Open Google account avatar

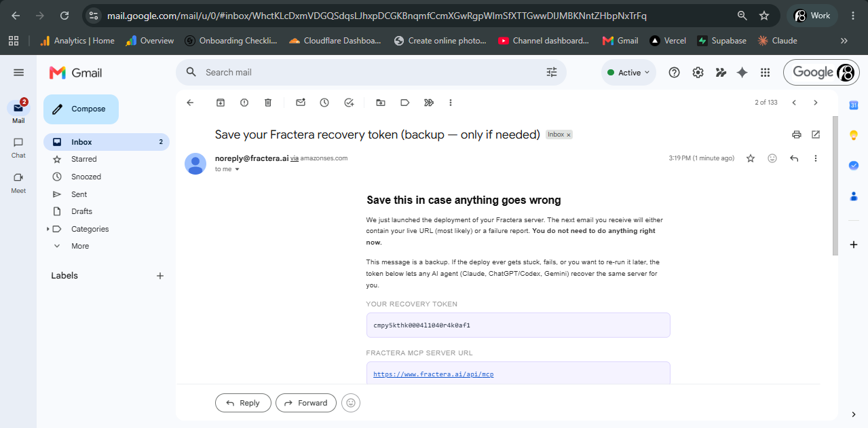point(846,73)
